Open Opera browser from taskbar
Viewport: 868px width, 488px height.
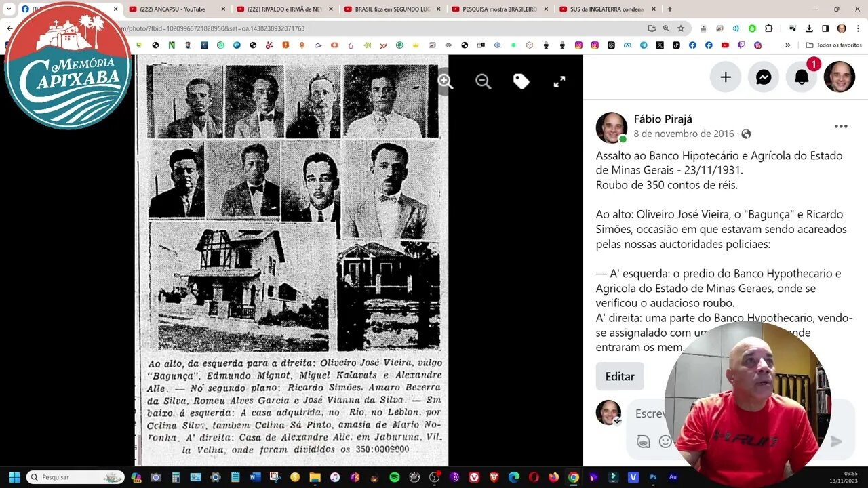click(534, 477)
